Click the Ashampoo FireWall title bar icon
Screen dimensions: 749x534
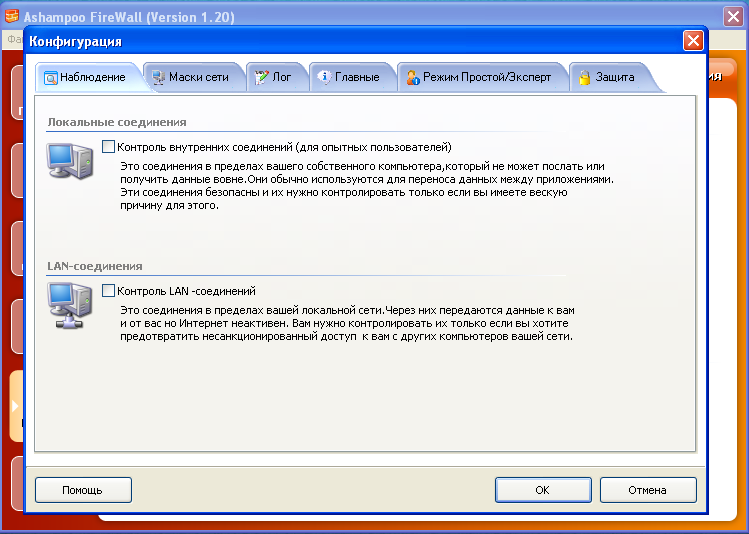[x=12, y=17]
